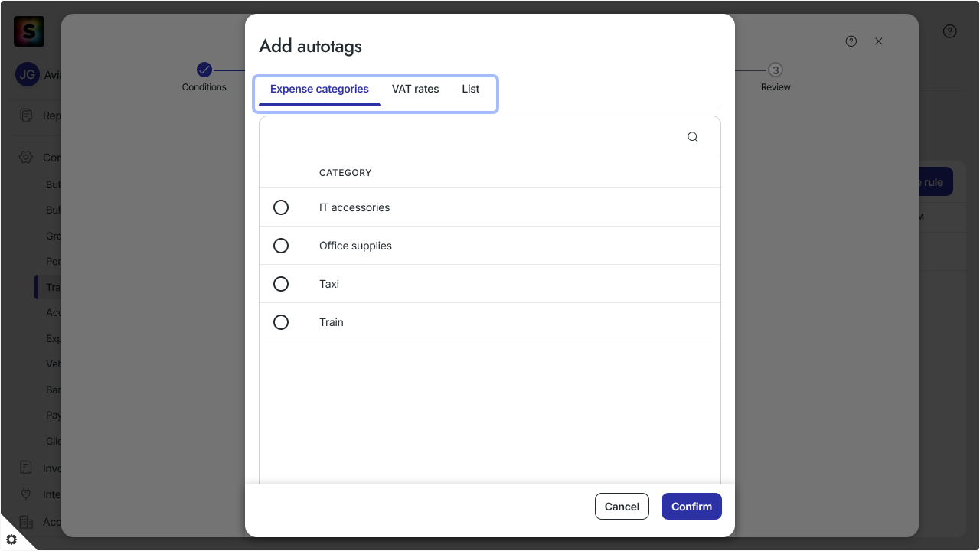Click the Integrations plug sidebar icon
Screen dimensions: 980x551
(26, 494)
